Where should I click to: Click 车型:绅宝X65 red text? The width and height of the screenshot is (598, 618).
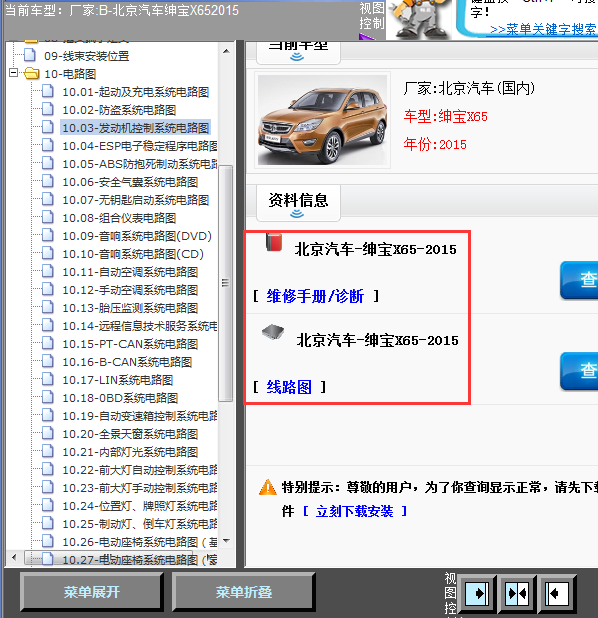(x=445, y=116)
